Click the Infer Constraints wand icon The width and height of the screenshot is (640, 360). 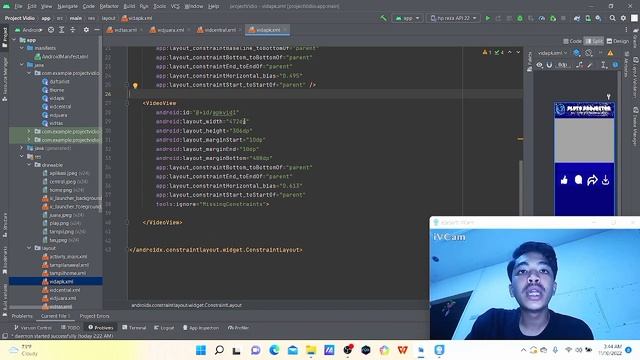[x=590, y=65]
